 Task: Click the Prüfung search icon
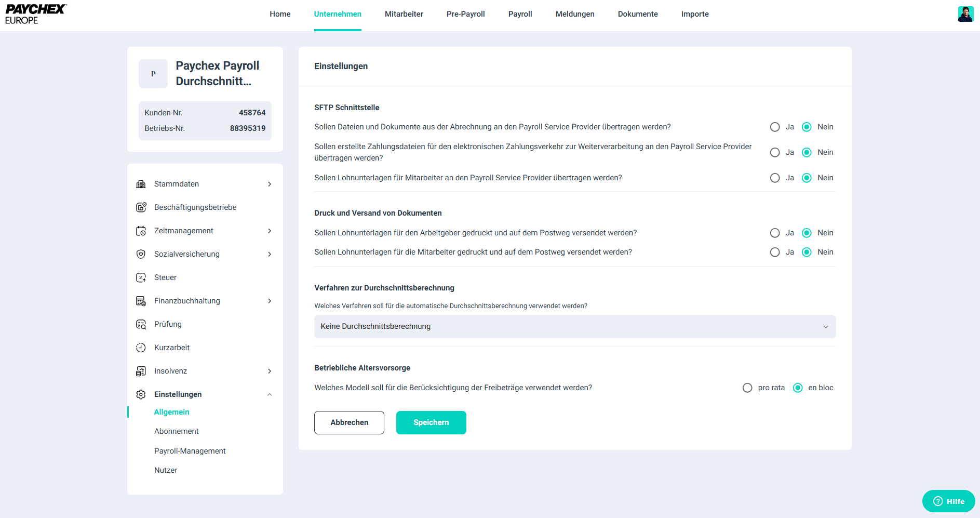(x=141, y=324)
